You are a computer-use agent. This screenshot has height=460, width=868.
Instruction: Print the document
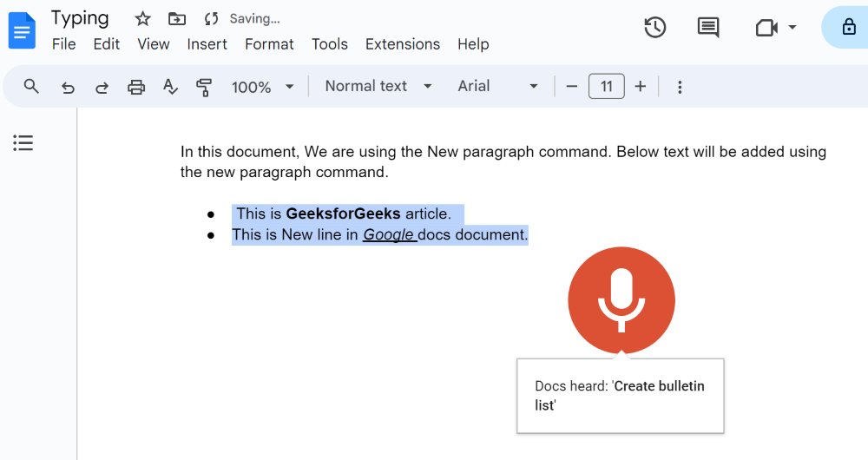(136, 87)
